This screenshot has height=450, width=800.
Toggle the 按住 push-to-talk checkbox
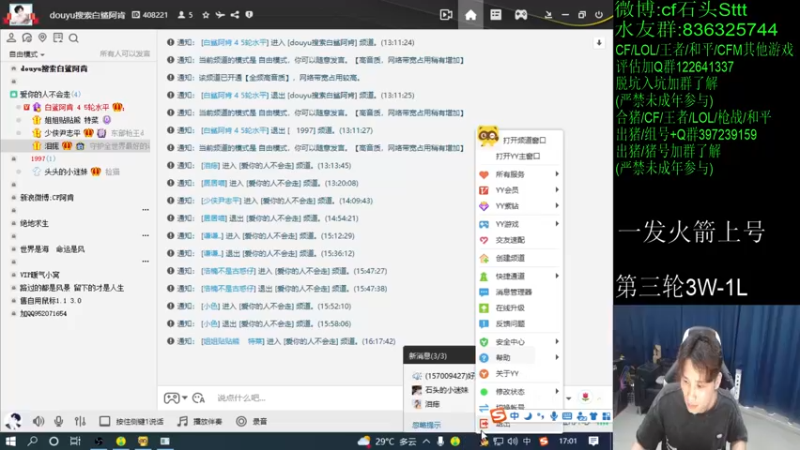pyautogui.click(x=105, y=421)
